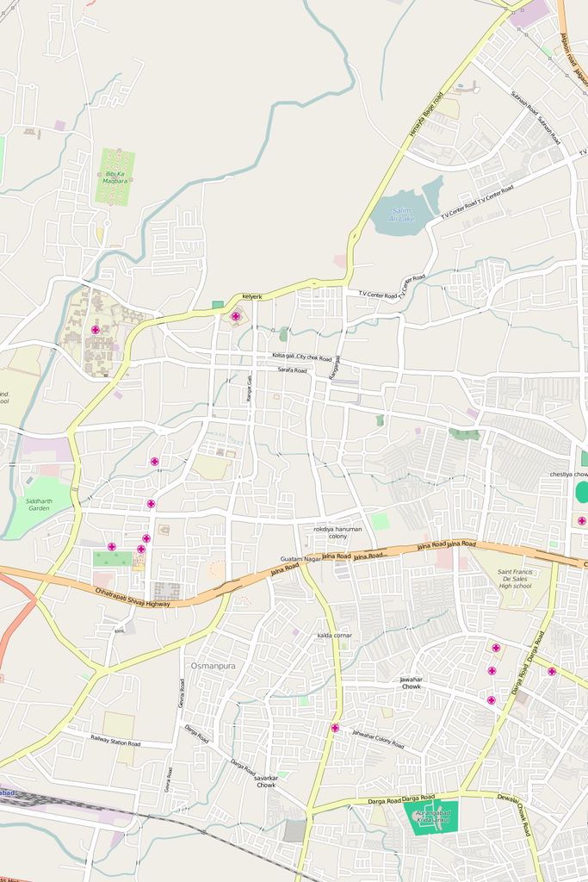This screenshot has width=588, height=882.
Task: Select hospital marker in beige plot below Saint Francis school
Action: tap(496, 648)
